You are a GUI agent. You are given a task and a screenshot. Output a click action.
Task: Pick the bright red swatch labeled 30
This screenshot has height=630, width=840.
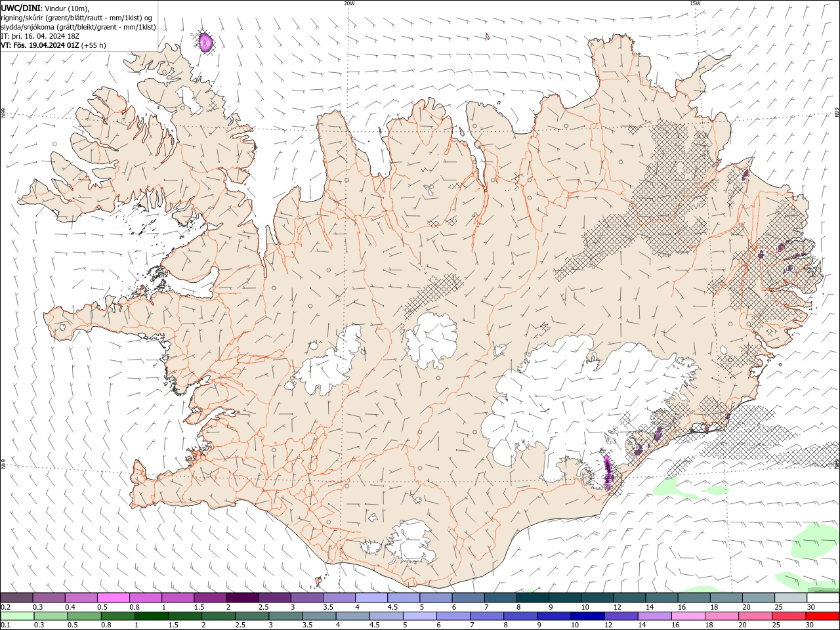pos(823,616)
